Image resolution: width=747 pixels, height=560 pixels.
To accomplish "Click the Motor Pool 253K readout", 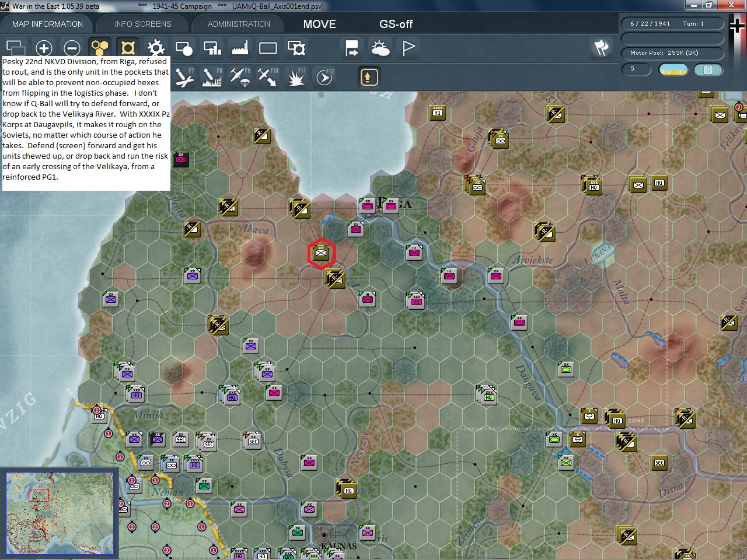I will pos(672,53).
